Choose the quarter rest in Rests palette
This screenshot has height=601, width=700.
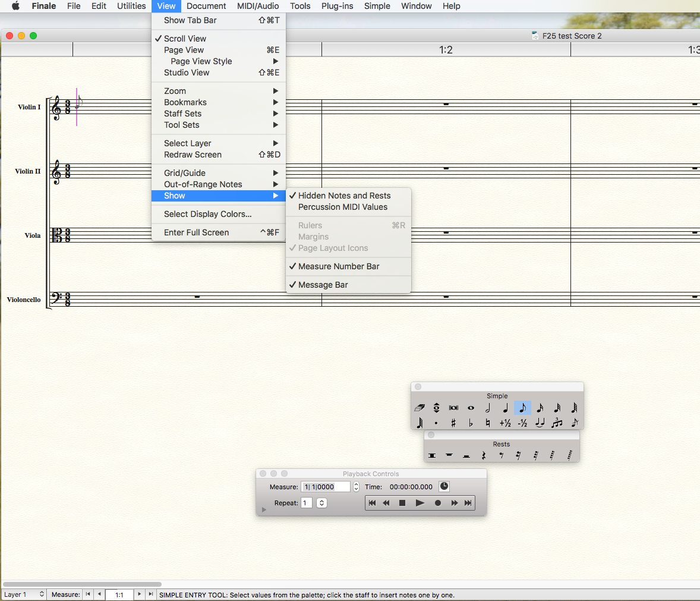(484, 455)
